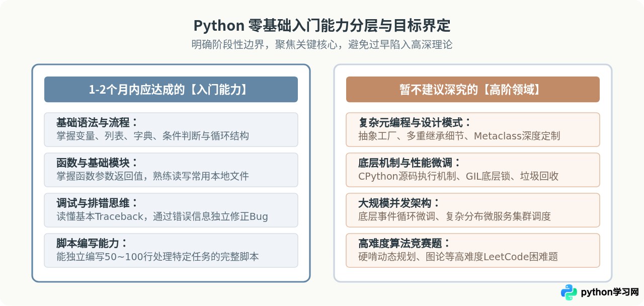Click 能独立编写50~100行 description line
The height and width of the screenshot is (306, 644).
pos(158,257)
